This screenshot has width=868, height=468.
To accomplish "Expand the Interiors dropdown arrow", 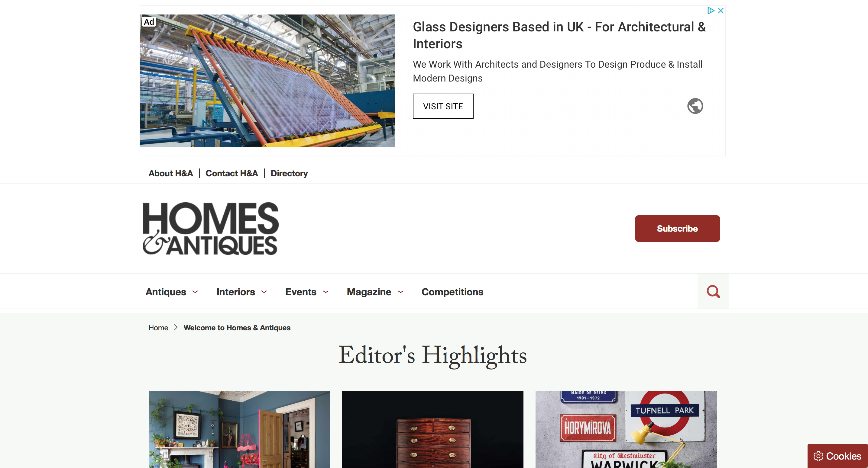I will (264, 292).
